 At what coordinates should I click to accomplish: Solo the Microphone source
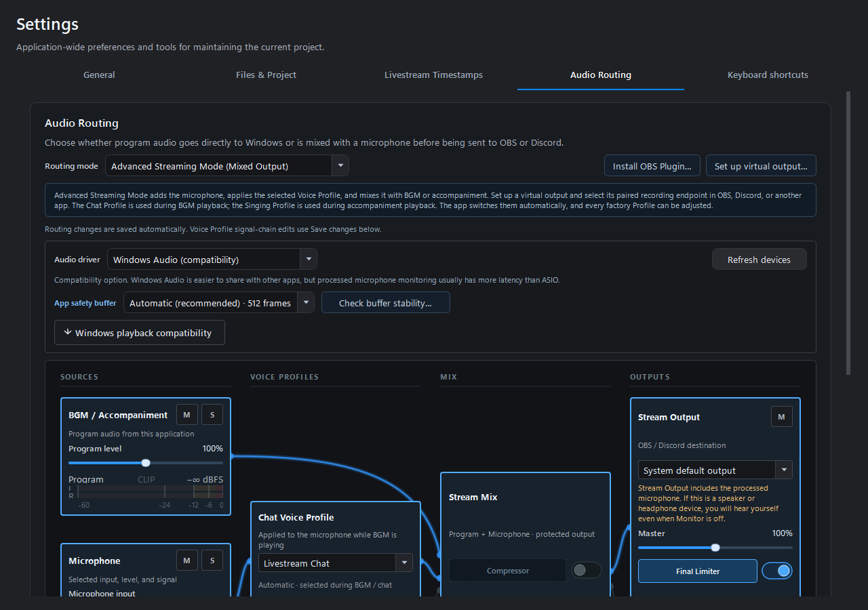point(212,561)
